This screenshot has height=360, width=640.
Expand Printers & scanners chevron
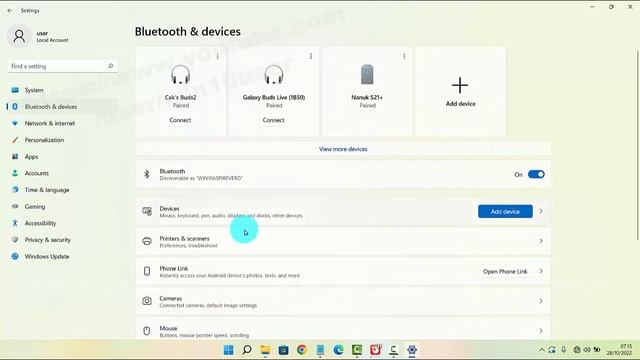(541, 241)
